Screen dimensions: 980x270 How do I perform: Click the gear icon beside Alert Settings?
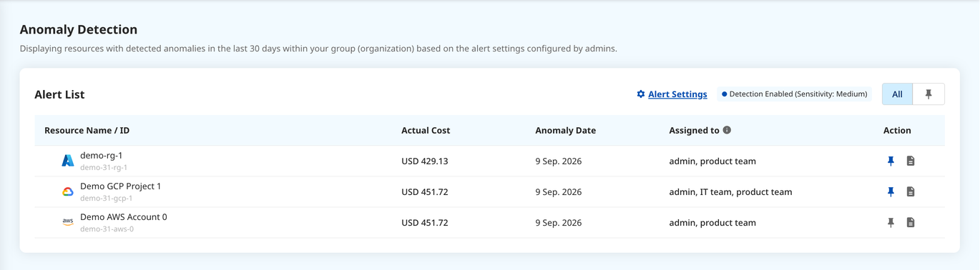pos(641,94)
